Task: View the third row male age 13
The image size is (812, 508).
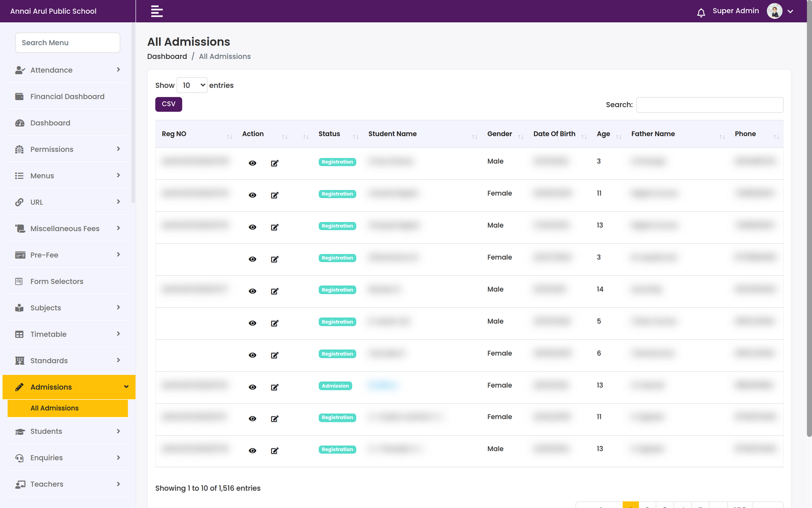Action: (252, 227)
